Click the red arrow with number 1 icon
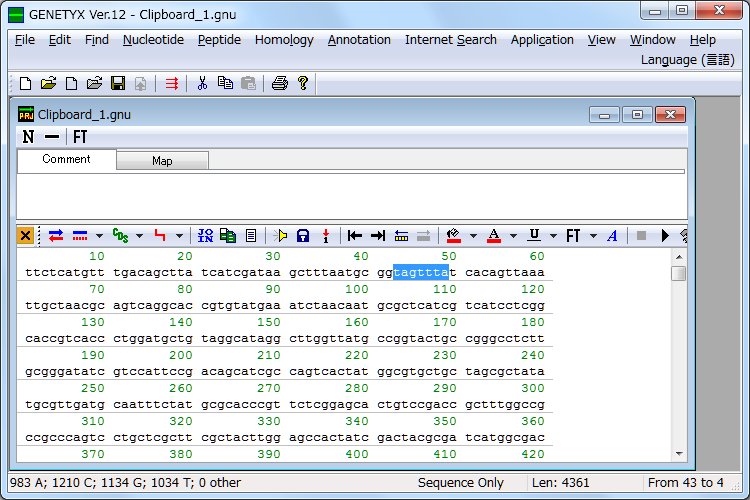Screen dimensions: 750x500 pyautogui.click(x=326, y=235)
